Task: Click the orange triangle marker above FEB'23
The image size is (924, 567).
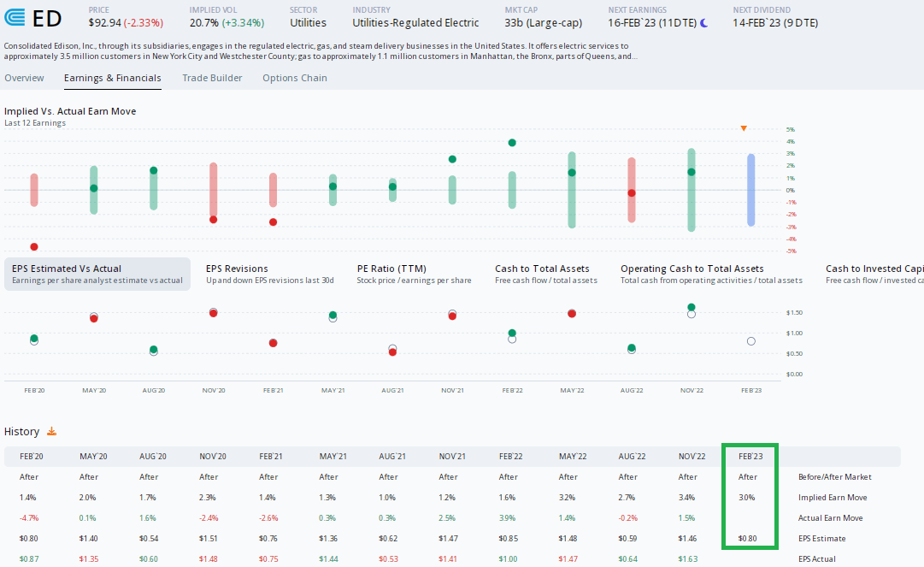Action: [x=744, y=128]
